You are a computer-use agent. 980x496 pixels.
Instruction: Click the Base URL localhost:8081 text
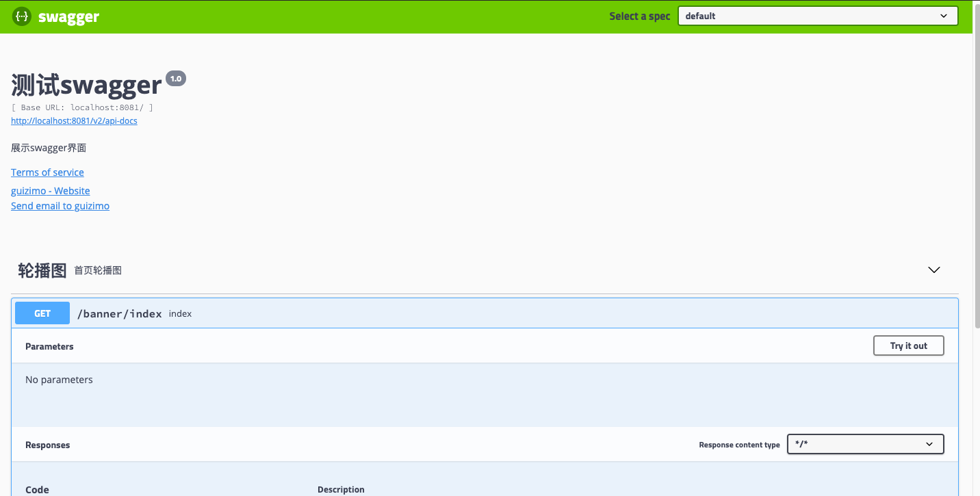tap(82, 107)
